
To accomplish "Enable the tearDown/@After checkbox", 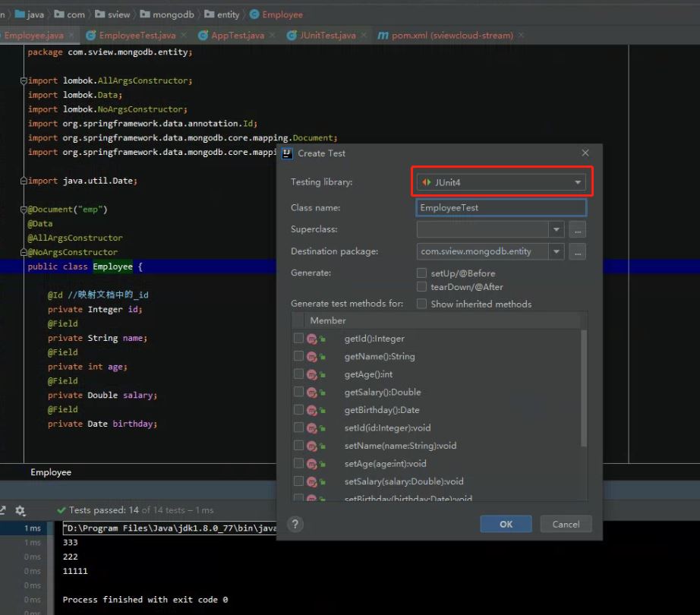I will pos(421,286).
